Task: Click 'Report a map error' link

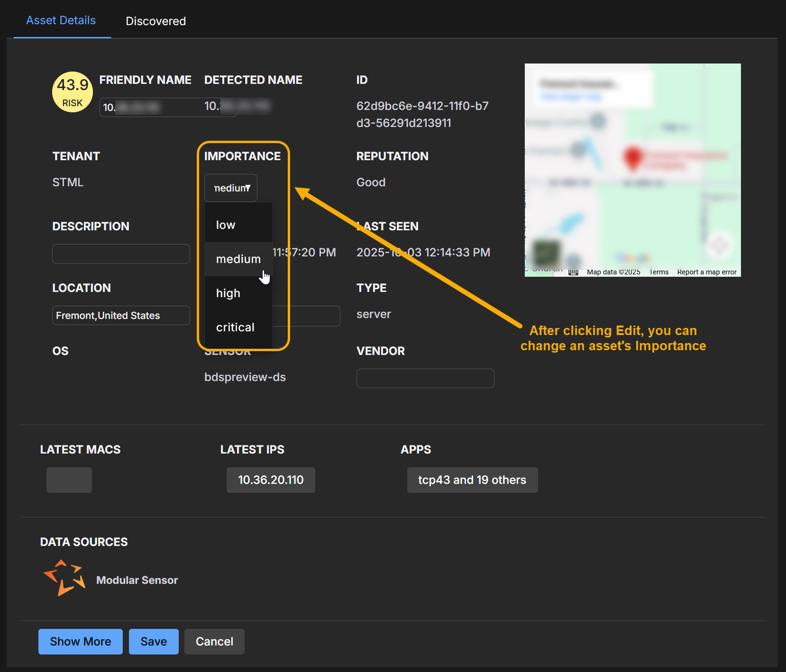Action: 706,272
